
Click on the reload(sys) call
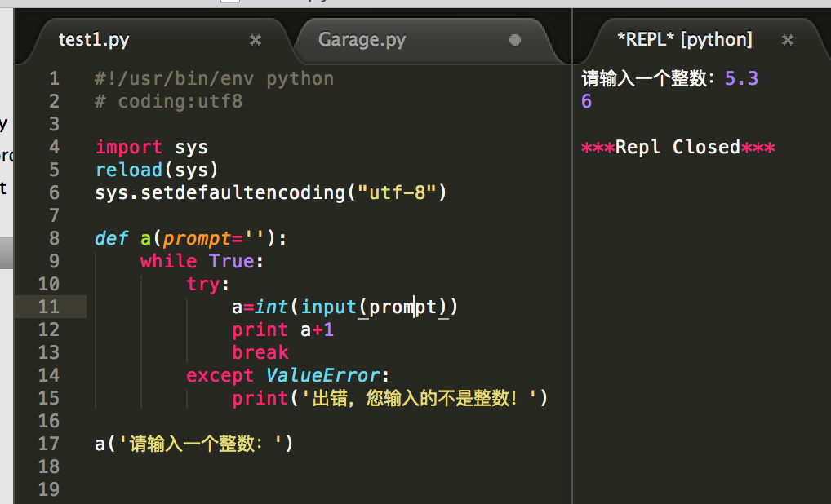(157, 170)
